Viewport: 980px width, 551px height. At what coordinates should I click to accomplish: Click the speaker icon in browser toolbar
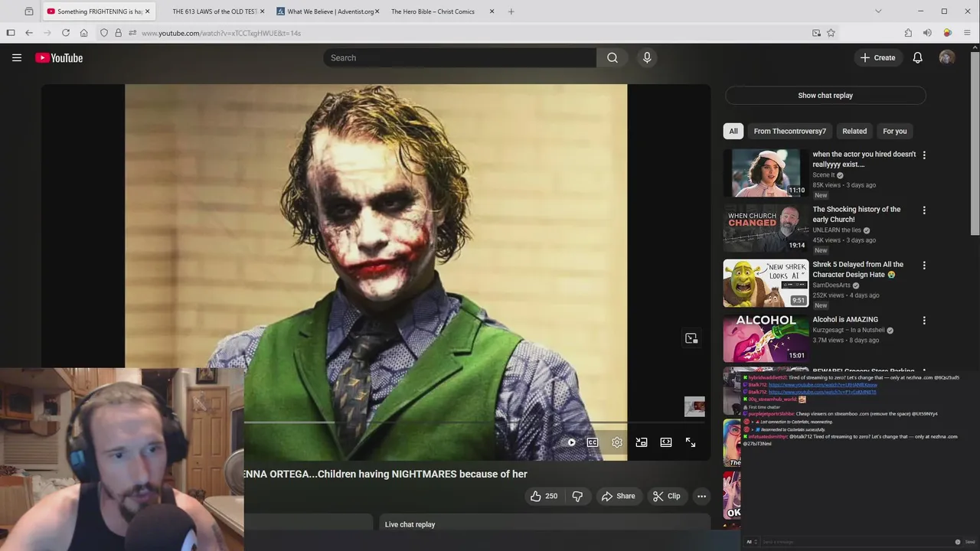pyautogui.click(x=927, y=33)
